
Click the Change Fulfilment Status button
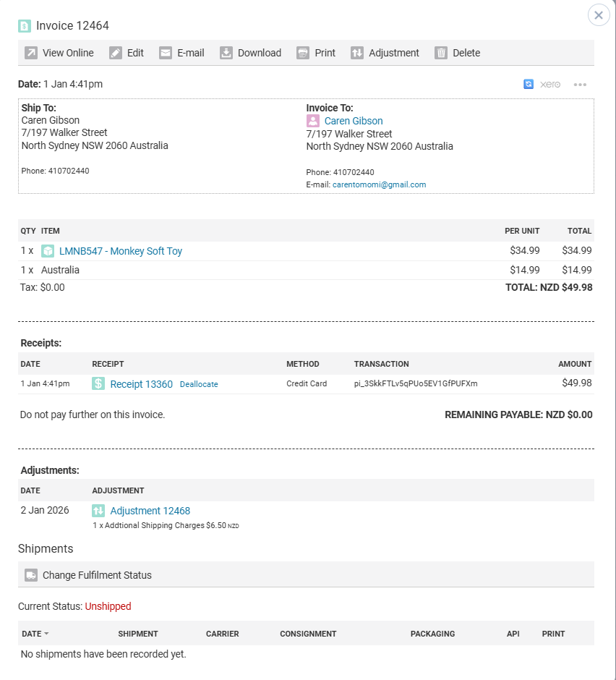pos(97,575)
